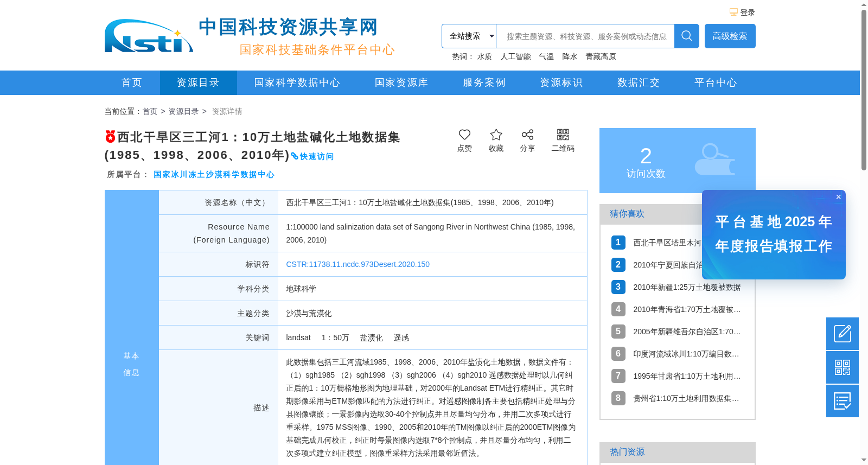Click the favorite (收藏) star icon
This screenshot has height=465, width=868.
coord(496,135)
